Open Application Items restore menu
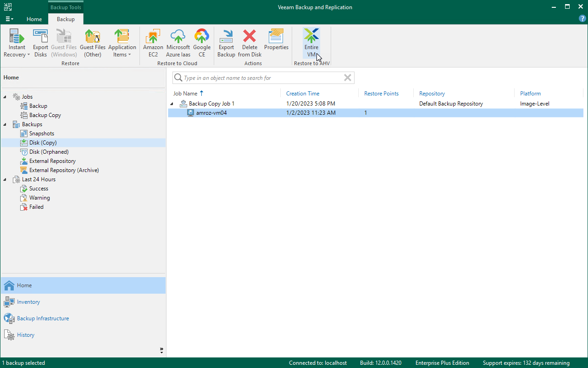Screen dimensions: 588x368 point(122,43)
